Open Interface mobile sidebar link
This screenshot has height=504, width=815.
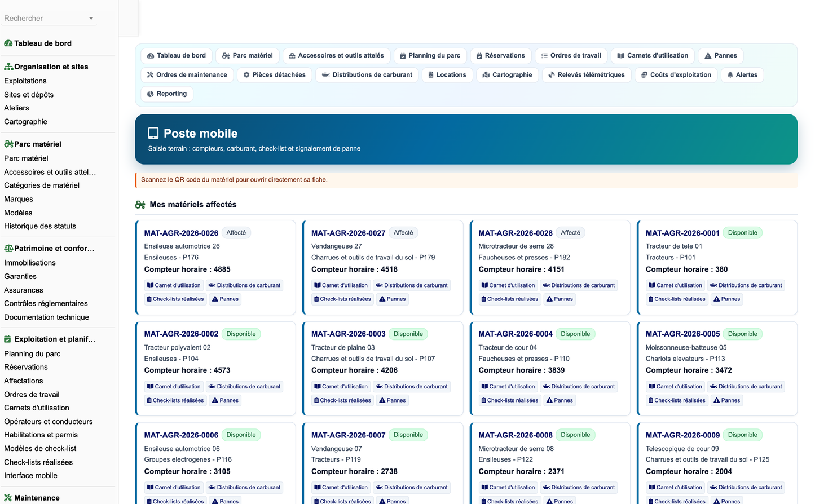coord(30,475)
